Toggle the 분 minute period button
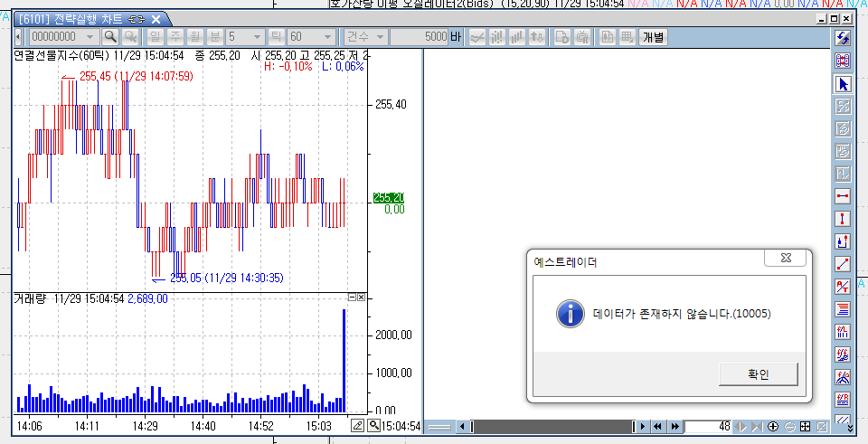The image size is (868, 444). pos(214,37)
